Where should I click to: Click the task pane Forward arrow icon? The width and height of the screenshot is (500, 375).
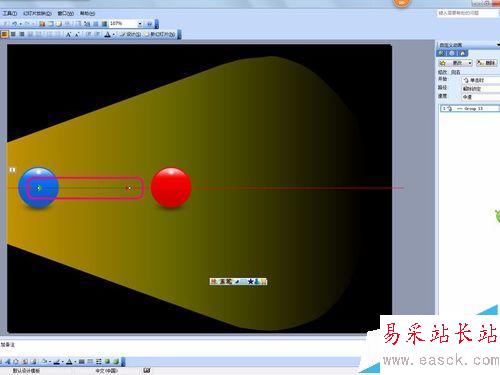(x=452, y=53)
